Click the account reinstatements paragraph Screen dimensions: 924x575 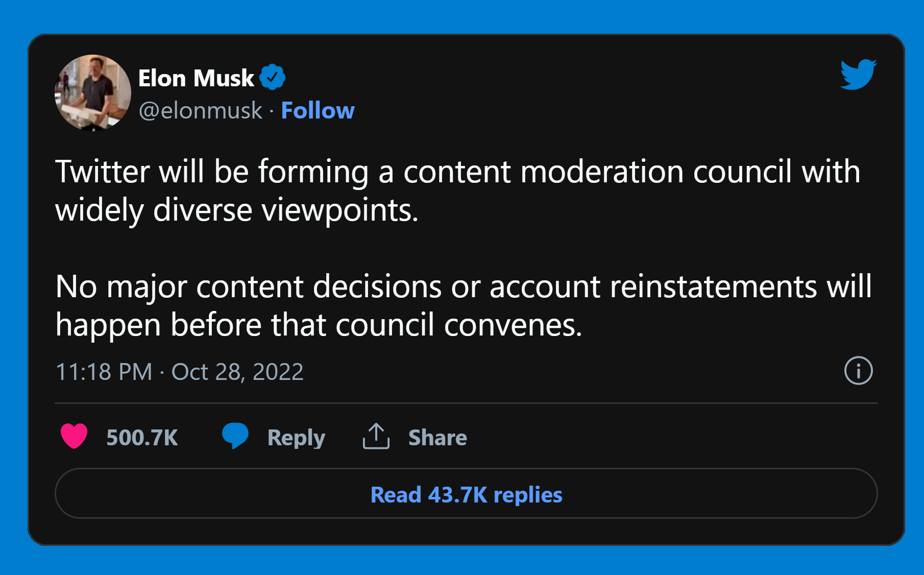[x=463, y=305]
